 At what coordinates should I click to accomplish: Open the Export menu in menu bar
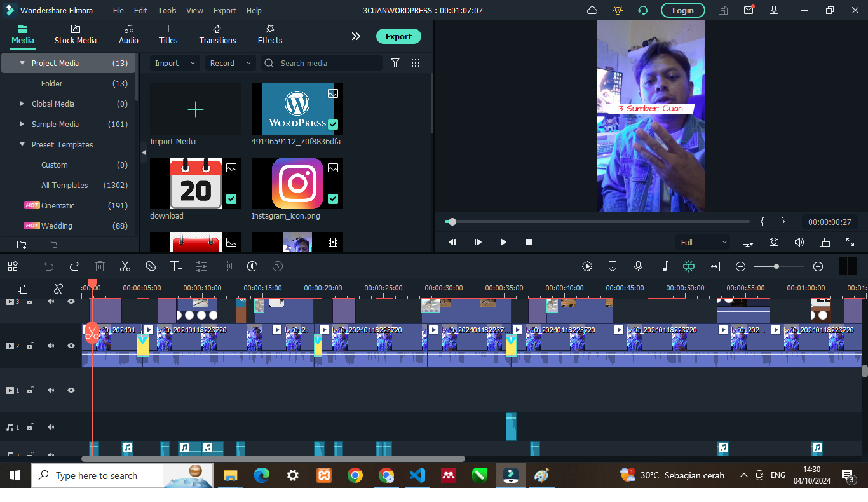click(x=224, y=10)
